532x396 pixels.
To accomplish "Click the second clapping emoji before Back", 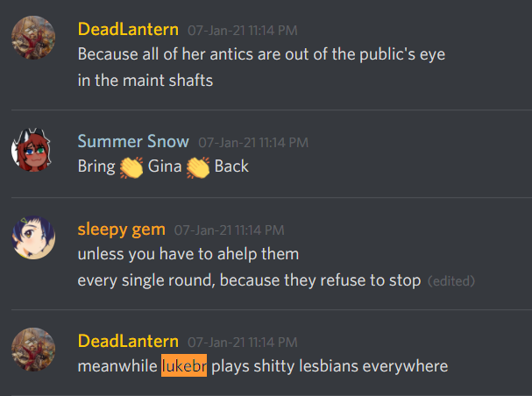I will (198, 167).
